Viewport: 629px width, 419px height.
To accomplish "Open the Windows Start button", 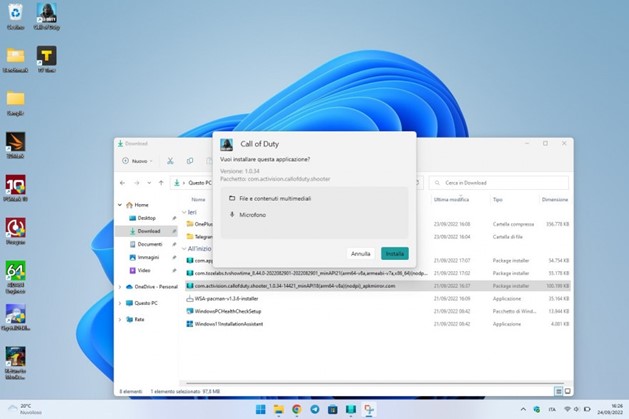I will click(x=261, y=409).
